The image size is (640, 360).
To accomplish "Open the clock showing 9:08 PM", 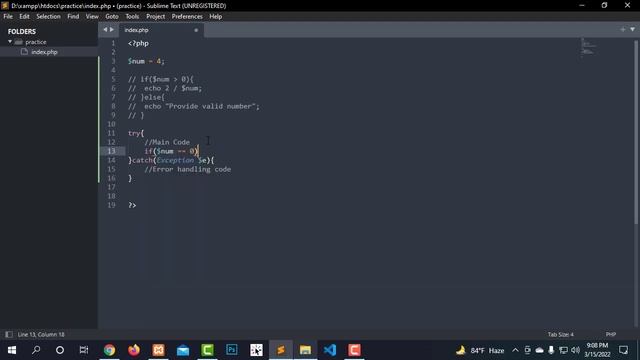I will tap(597, 350).
